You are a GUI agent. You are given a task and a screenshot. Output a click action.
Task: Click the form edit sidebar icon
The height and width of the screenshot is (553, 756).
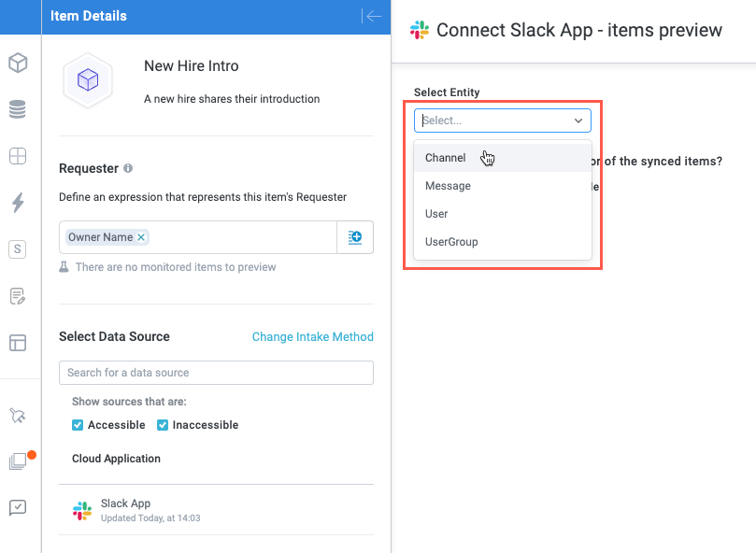pos(18,296)
